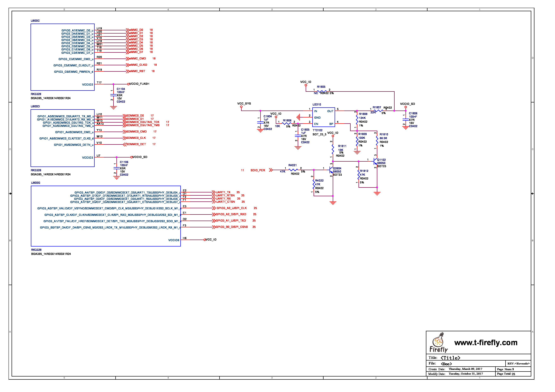
Task: Select the R4021 47K resistor symbol
Action: [x=293, y=170]
